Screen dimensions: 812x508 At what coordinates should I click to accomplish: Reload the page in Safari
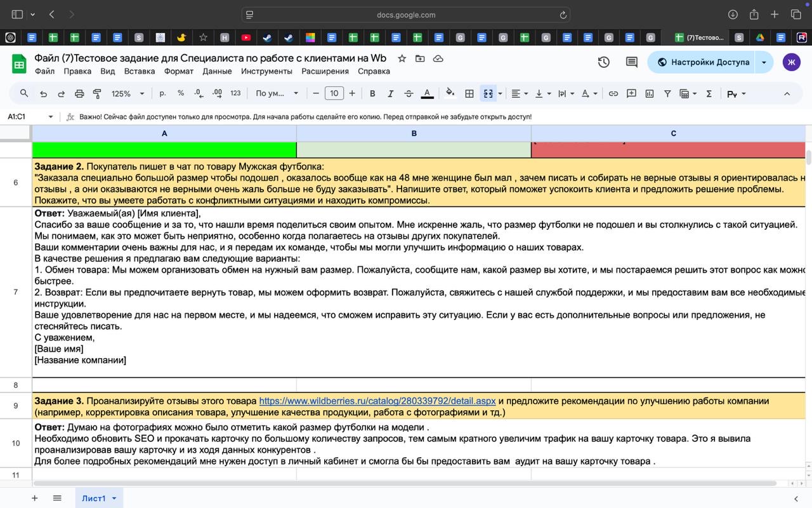[563, 15]
